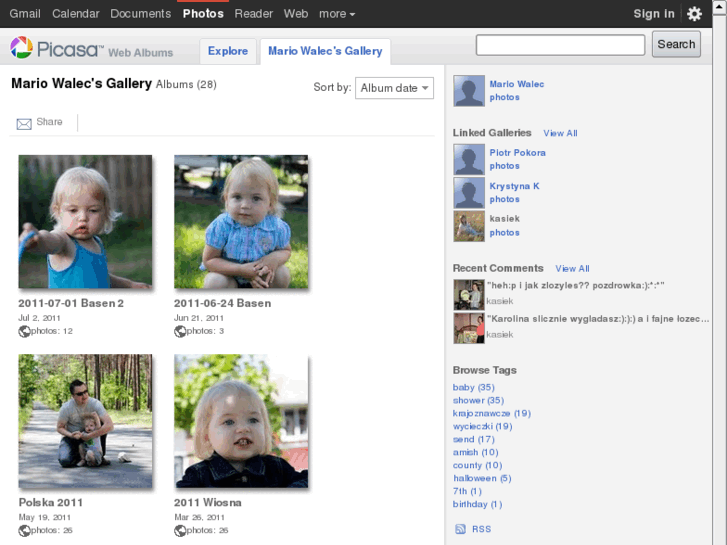The width and height of the screenshot is (727, 545).
Task: Browse the 'send (17)' tag
Action: point(474,439)
